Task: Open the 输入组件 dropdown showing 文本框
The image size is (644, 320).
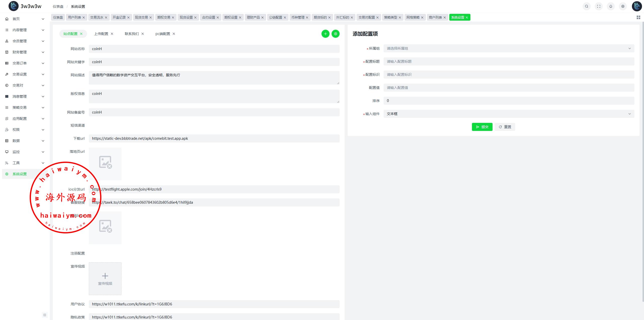Action: click(x=508, y=114)
